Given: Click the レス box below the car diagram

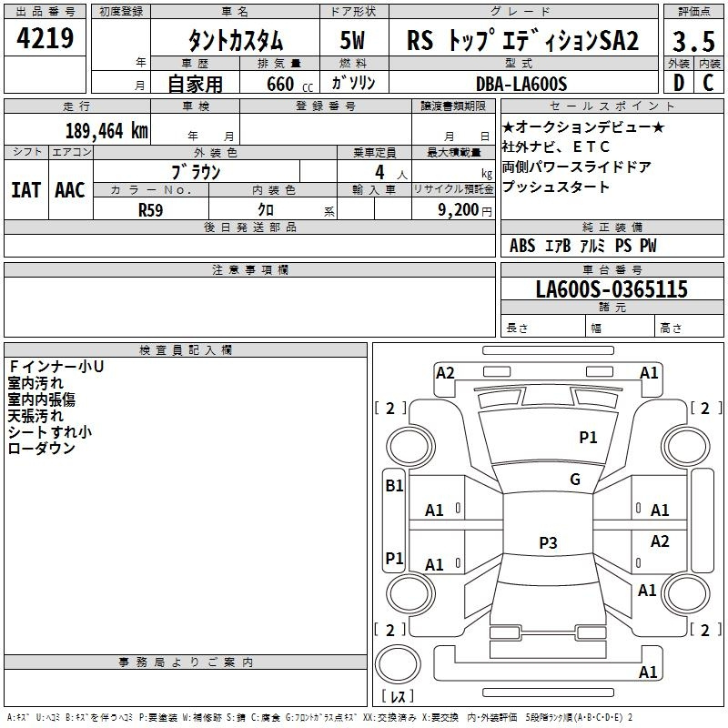Looking at the screenshot, I should (397, 698).
